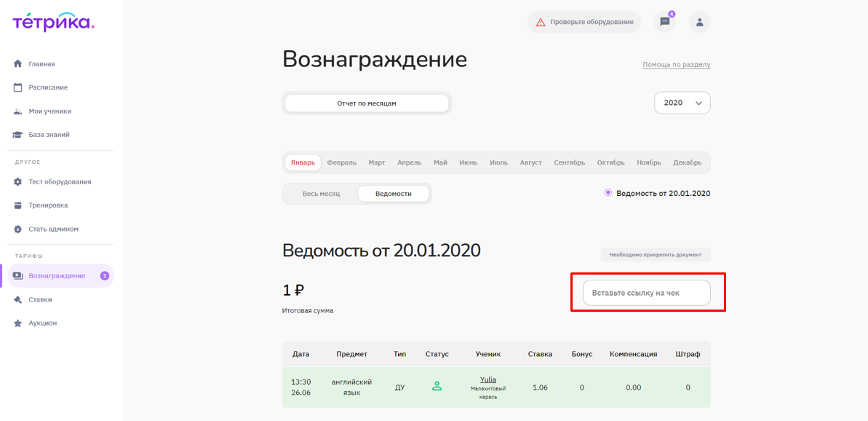
Task: Switch to the Апрель tab
Action: coord(409,162)
